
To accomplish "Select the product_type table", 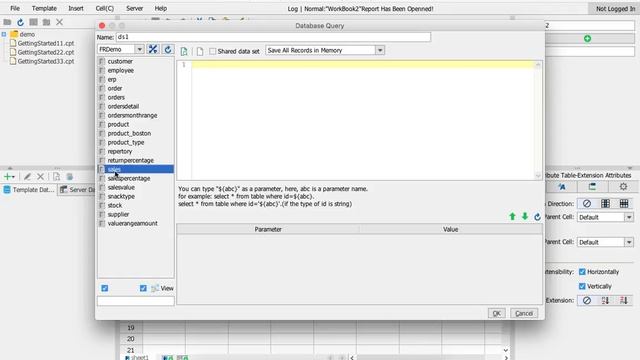I will [126, 142].
